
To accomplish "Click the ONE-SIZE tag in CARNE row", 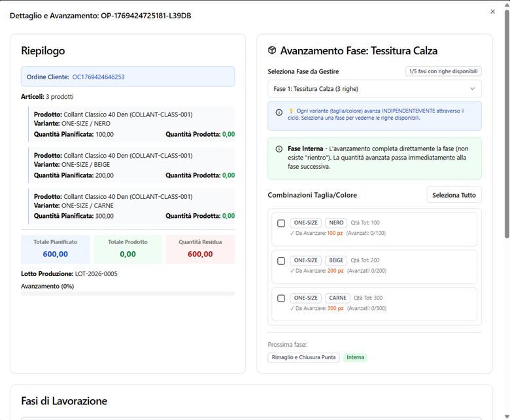I will point(306,298).
